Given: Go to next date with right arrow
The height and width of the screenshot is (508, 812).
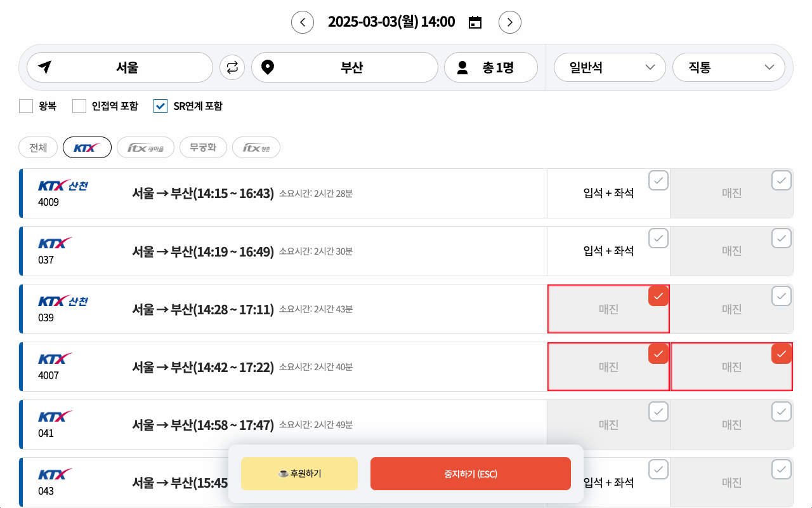Looking at the screenshot, I should [510, 22].
